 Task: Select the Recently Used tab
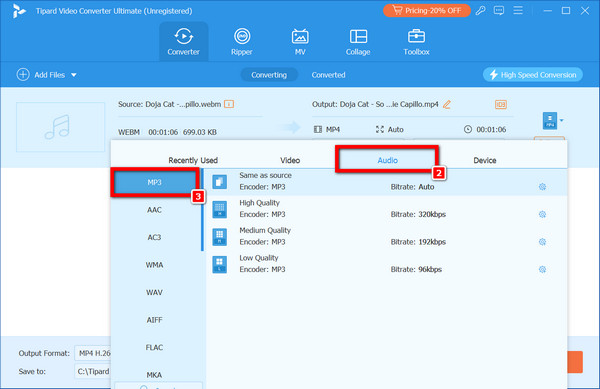tap(193, 160)
